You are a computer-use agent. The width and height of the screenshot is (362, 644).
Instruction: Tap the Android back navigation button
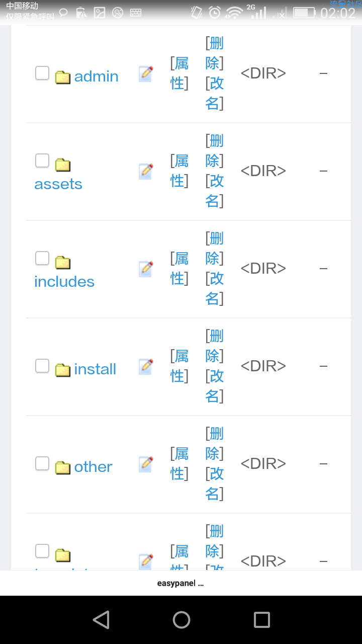click(101, 620)
